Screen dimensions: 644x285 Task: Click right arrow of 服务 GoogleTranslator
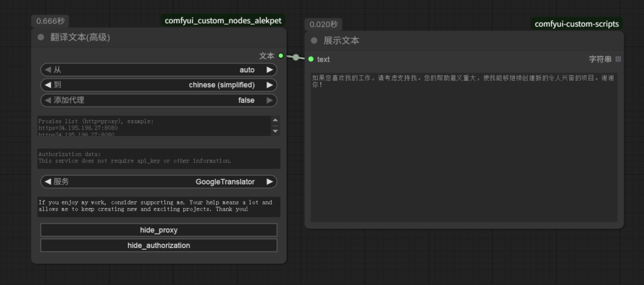(270, 182)
